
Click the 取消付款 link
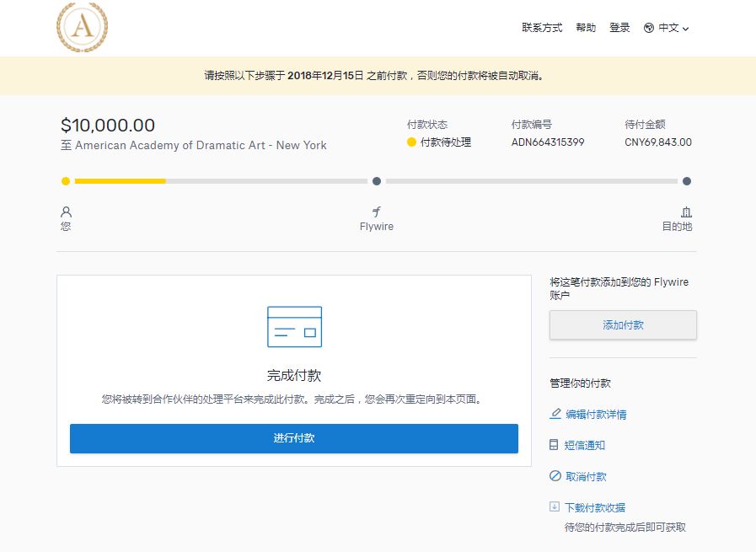pyautogui.click(x=585, y=476)
